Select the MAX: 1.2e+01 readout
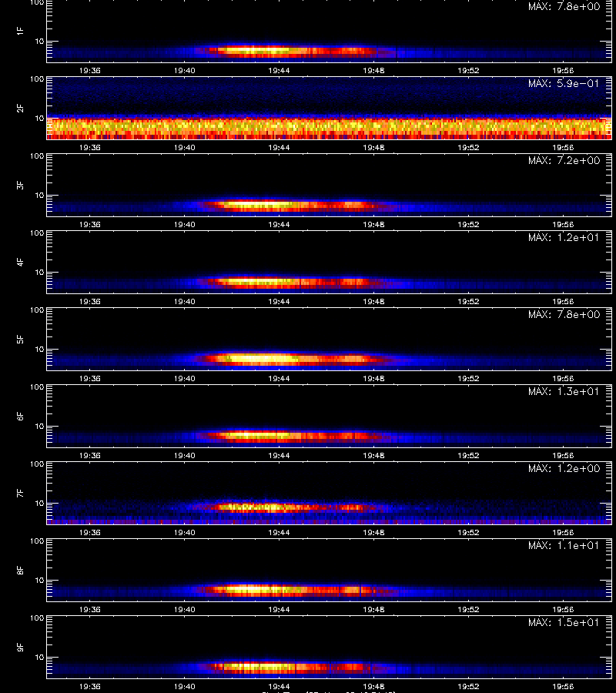The height and width of the screenshot is (693, 616). coord(564,237)
